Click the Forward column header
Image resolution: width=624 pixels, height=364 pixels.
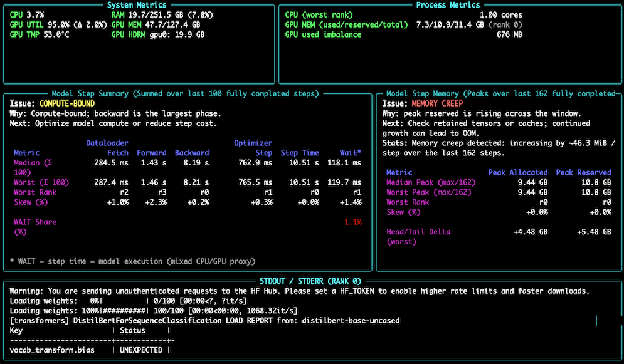[x=152, y=153]
